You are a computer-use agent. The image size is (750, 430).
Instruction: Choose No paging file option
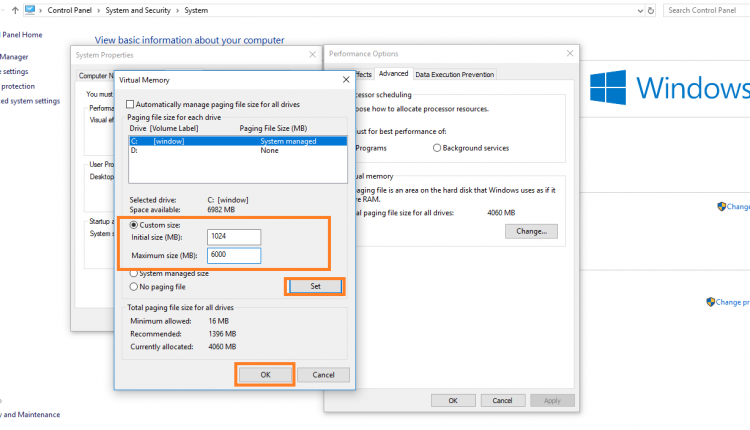click(x=134, y=287)
